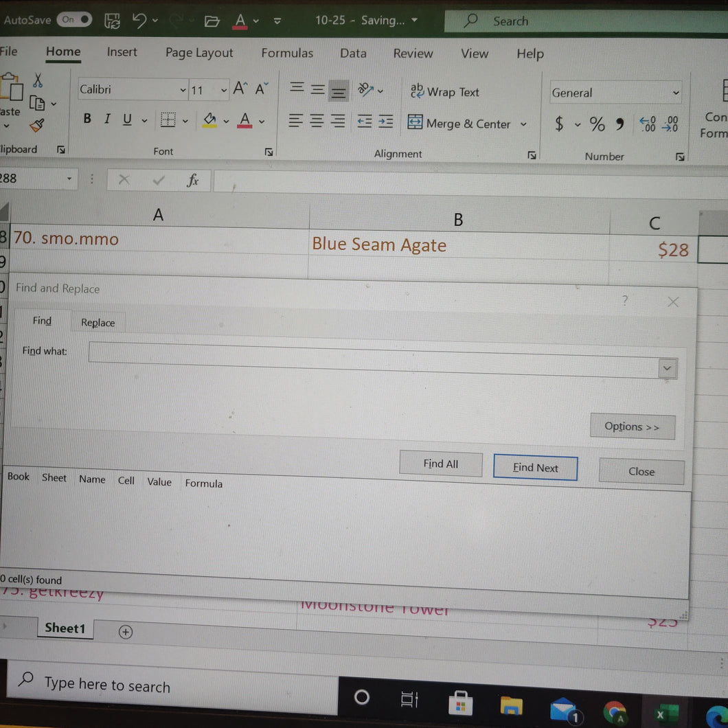Click the Borders icon
This screenshot has height=728, width=728.
168,120
